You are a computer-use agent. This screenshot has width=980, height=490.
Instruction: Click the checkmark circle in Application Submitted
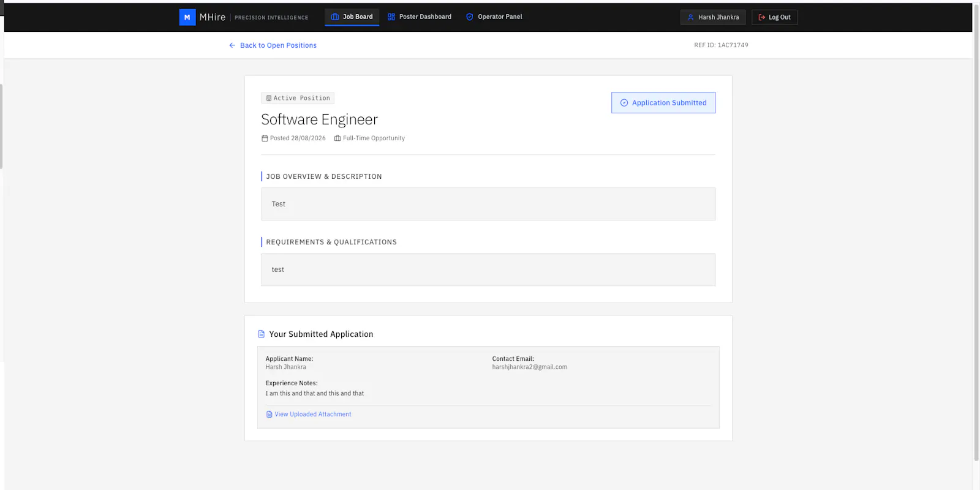[x=624, y=103]
